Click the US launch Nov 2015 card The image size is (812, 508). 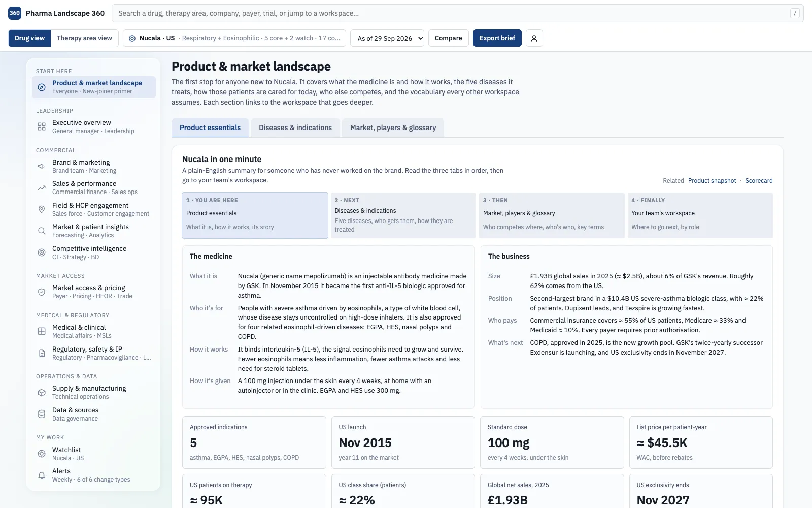coord(403,442)
